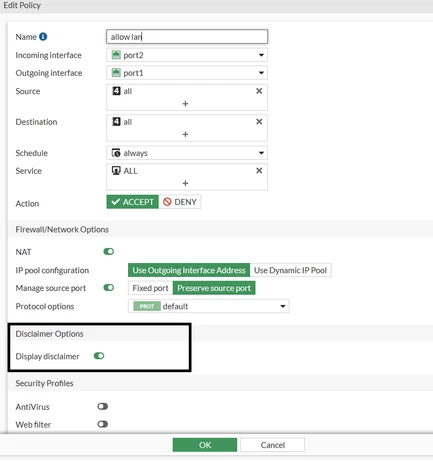433x462 pixels.
Task: Click Cancel to discard changes
Action: [x=272, y=445]
